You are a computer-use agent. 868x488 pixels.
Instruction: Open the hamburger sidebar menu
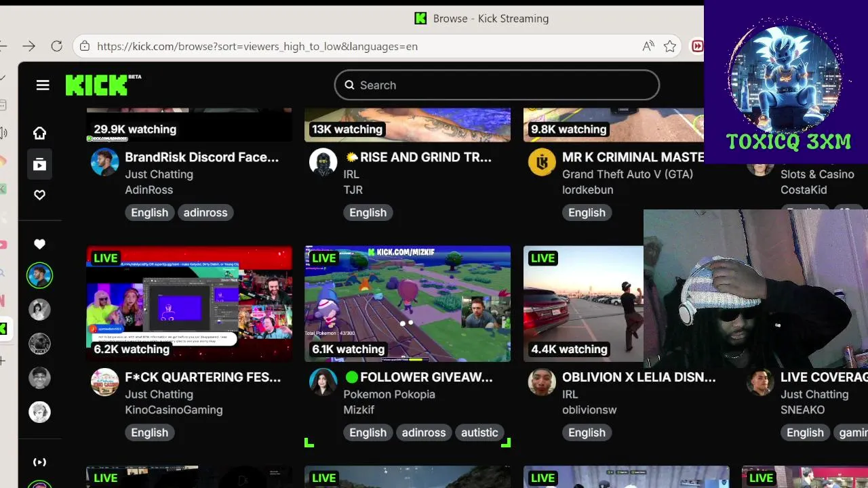(43, 85)
